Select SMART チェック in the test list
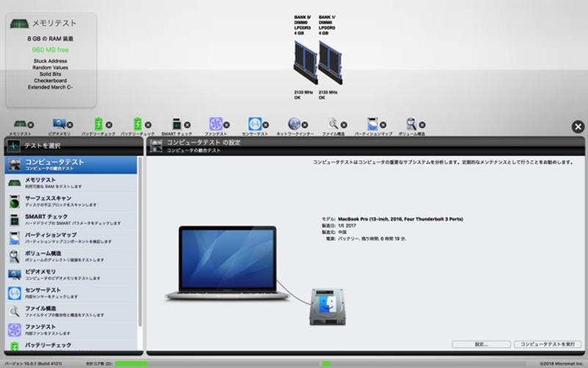This screenshot has width=588, height=368. click(x=71, y=219)
